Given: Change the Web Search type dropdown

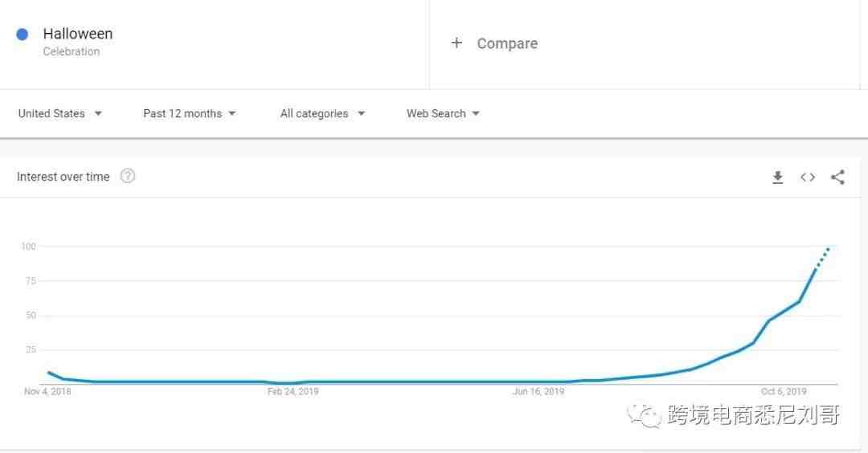Looking at the screenshot, I should pyautogui.click(x=443, y=113).
